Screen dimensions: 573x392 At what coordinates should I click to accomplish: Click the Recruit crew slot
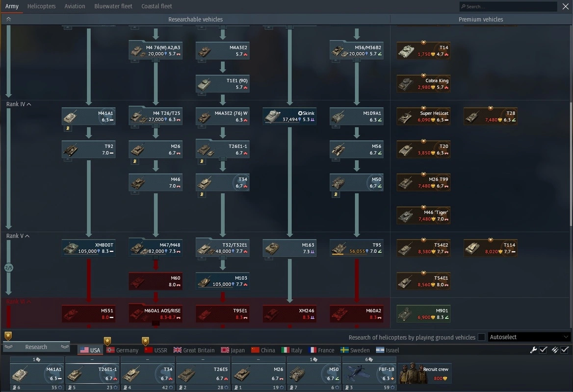click(x=424, y=373)
